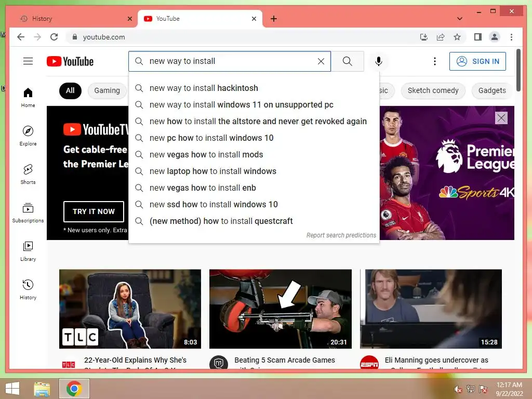Open the YouTube hamburger guide menu
The image size is (532, 399).
coord(28,61)
